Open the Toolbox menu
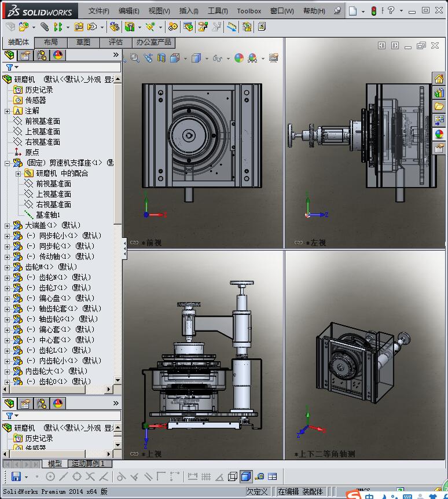 (x=249, y=11)
